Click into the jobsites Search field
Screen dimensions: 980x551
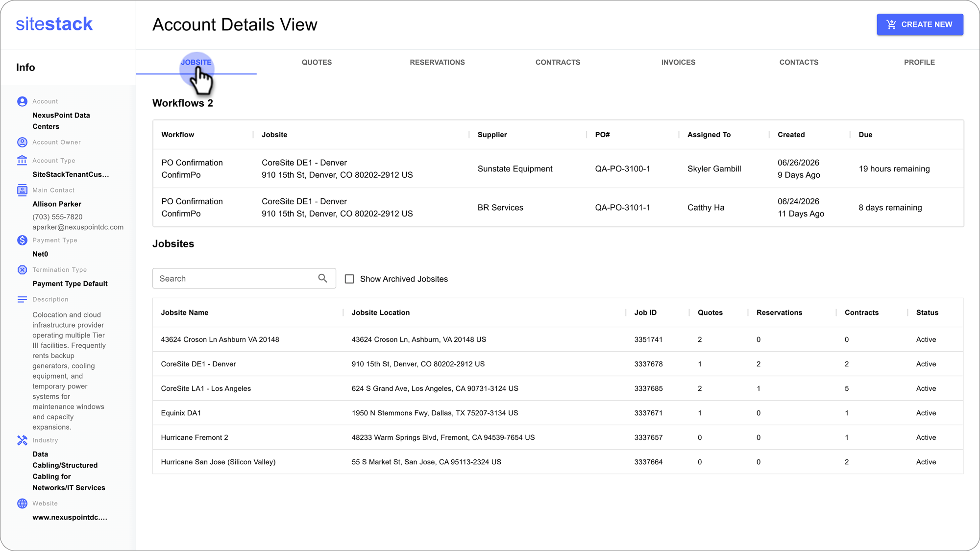click(244, 278)
